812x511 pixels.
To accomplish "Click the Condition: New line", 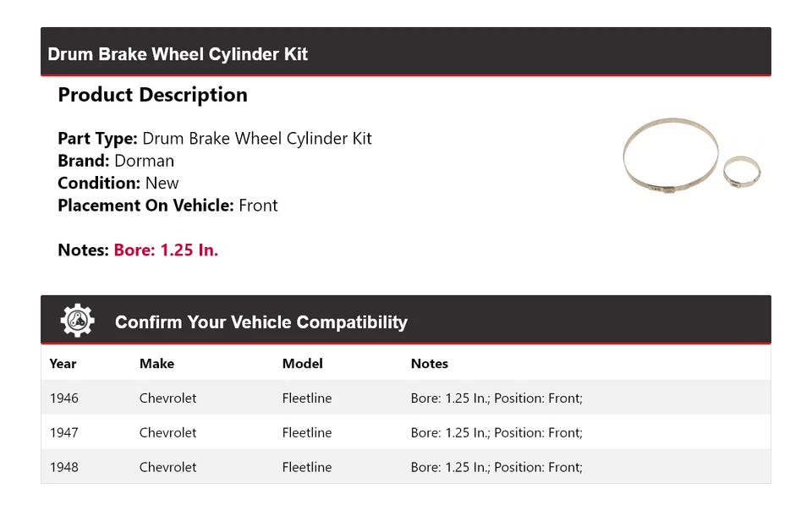I will (x=118, y=183).
